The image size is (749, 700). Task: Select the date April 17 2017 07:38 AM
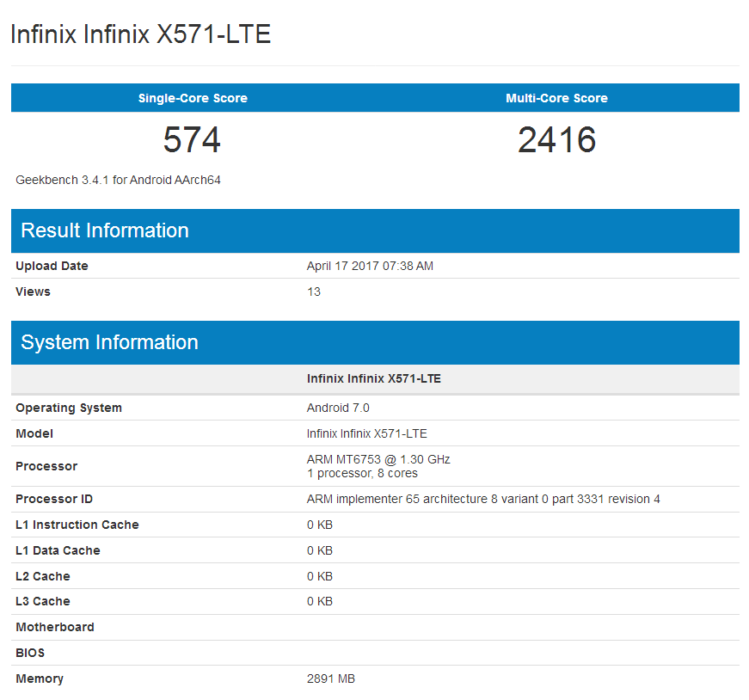(x=370, y=266)
